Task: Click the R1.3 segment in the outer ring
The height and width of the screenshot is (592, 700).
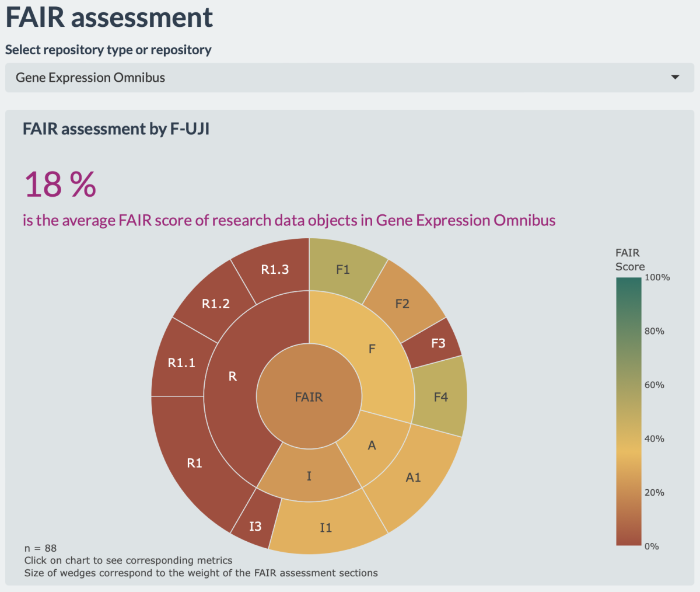Action: click(274, 269)
